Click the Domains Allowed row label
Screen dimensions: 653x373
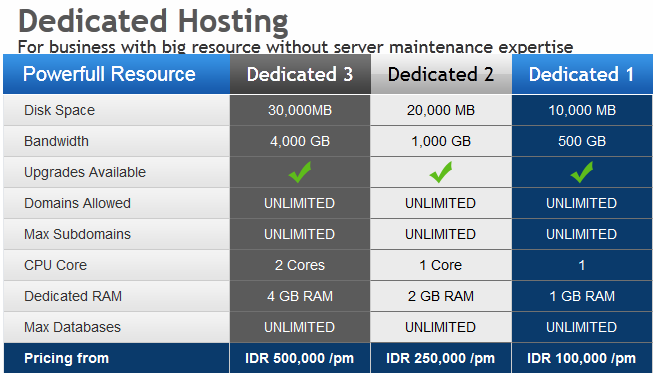point(77,203)
